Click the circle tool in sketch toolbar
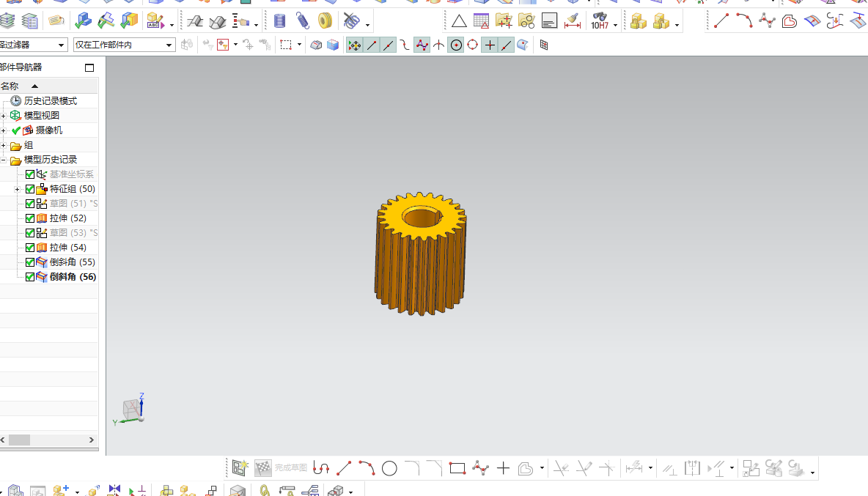 390,469
